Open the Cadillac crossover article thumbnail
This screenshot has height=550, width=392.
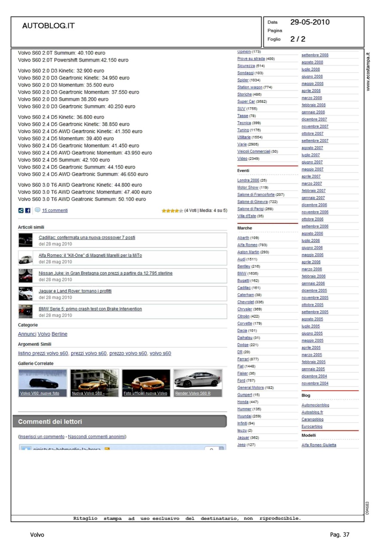pos(25,240)
